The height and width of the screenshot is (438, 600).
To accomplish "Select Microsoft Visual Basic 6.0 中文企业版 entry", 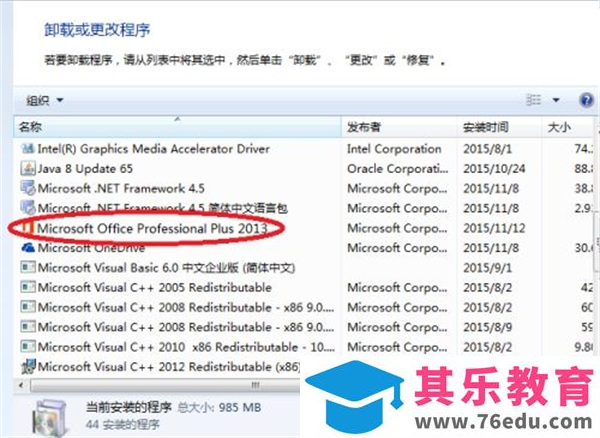I will pos(166,267).
